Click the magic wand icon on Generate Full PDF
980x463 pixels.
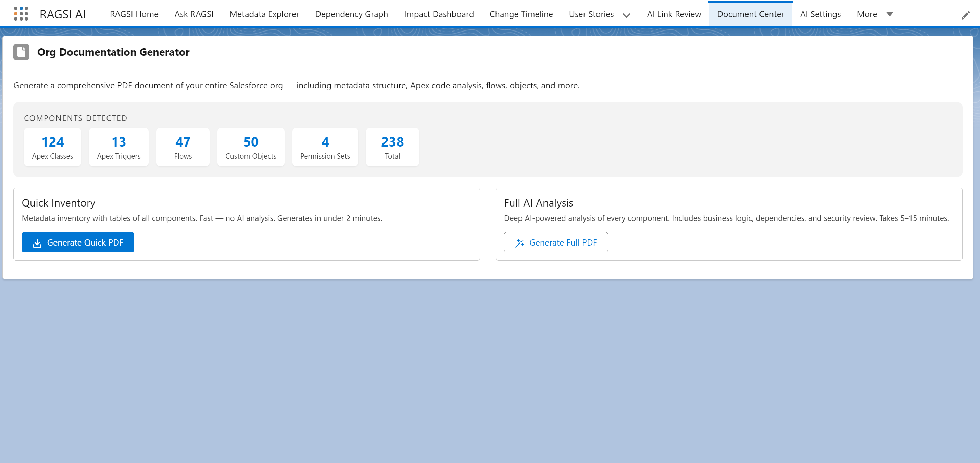coord(519,242)
